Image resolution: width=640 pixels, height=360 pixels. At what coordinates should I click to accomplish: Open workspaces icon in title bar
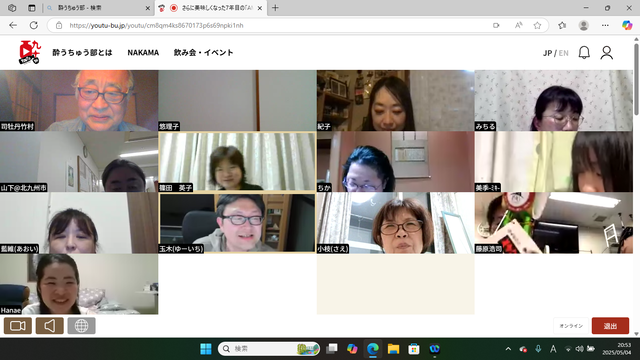tap(12, 8)
